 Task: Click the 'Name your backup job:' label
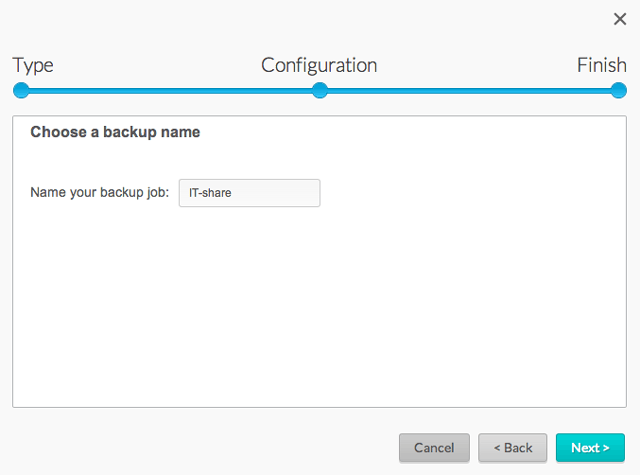point(100,192)
